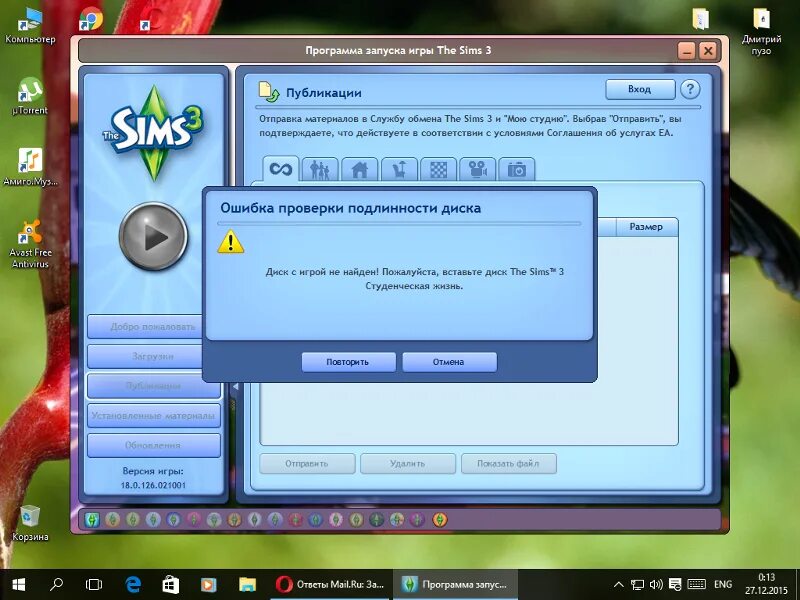Viewport: 800px width, 600px height.
Task: Switch to Opera Ответы Mail.Ru taskbar window
Action: coord(331,585)
